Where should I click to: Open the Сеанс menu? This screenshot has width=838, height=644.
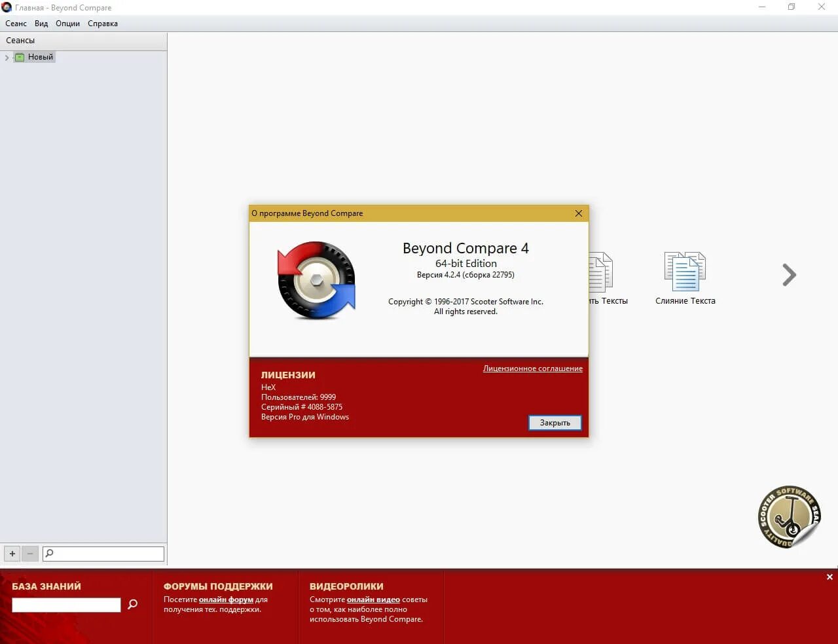pos(16,24)
